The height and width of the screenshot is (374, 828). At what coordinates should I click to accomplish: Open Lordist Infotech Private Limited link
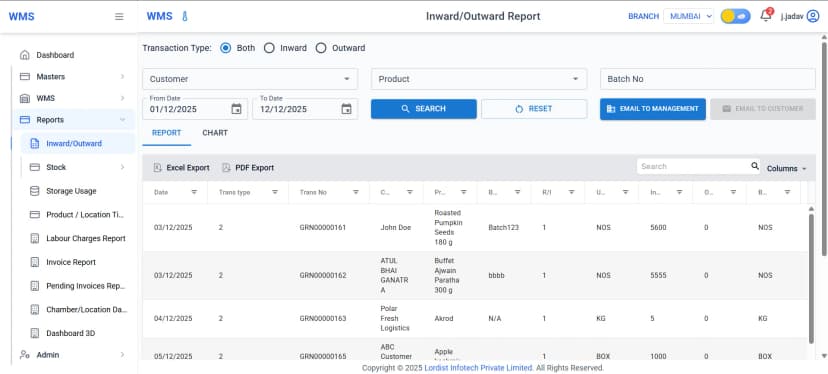pyautogui.click(x=478, y=368)
